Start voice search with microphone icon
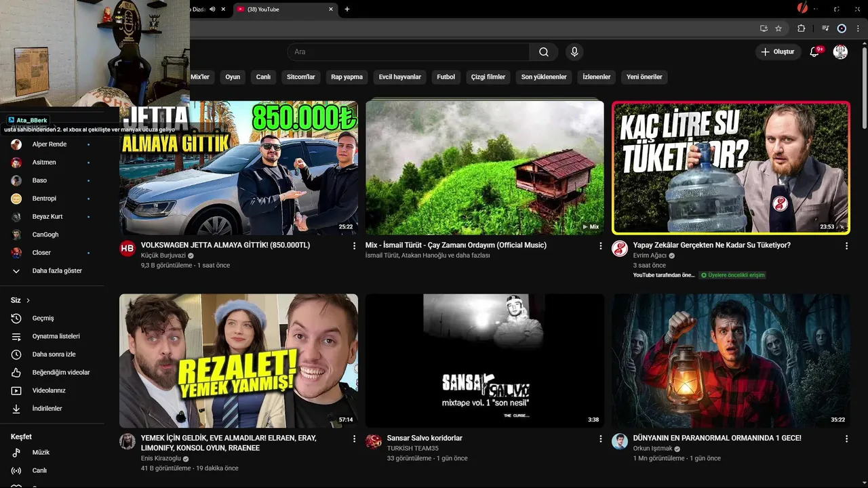This screenshot has width=868, height=488. (574, 52)
